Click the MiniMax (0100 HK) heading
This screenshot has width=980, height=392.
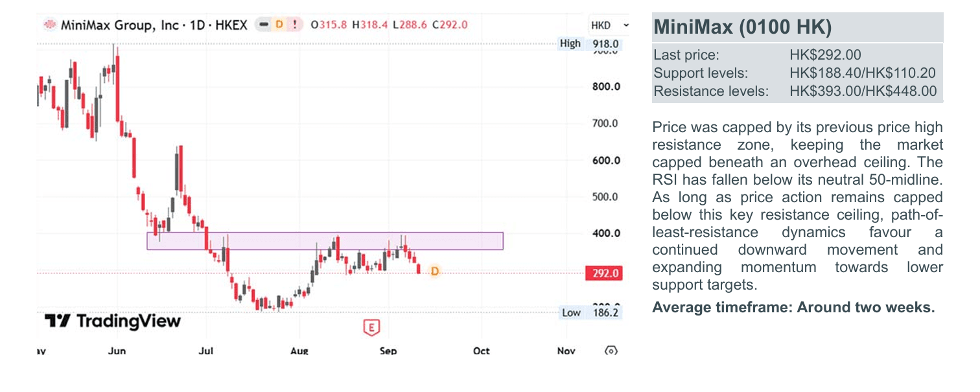point(742,27)
